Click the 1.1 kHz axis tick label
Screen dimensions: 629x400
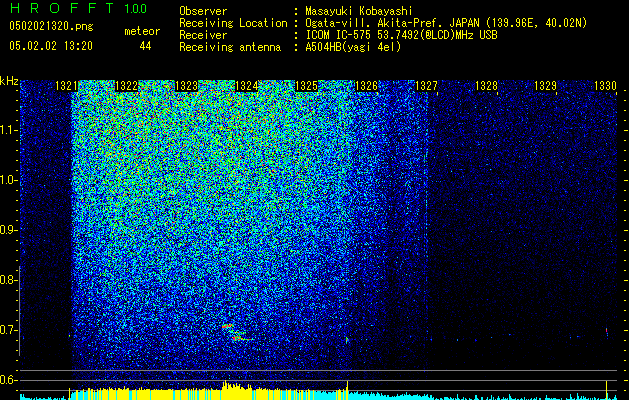(8, 130)
